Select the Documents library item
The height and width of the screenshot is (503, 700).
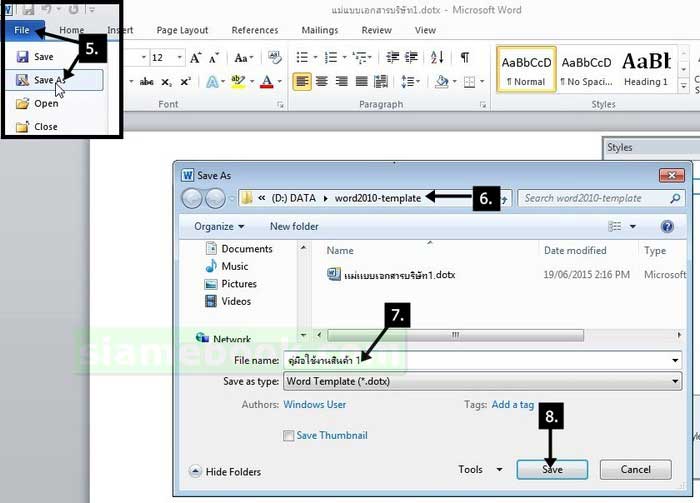[239, 249]
